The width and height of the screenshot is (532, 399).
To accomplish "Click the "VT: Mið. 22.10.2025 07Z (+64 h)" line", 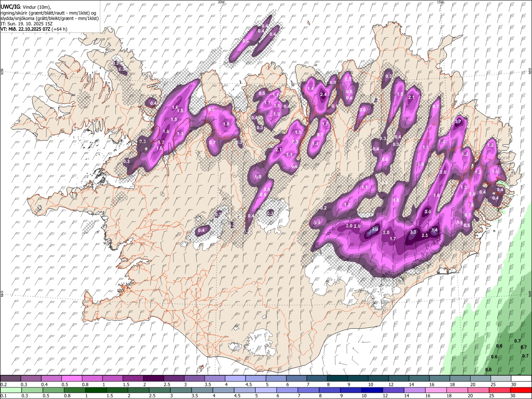I will 34,29.
